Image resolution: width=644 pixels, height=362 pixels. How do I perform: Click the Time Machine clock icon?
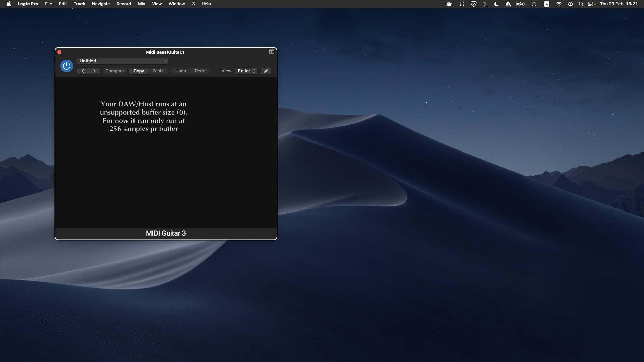(x=534, y=4)
